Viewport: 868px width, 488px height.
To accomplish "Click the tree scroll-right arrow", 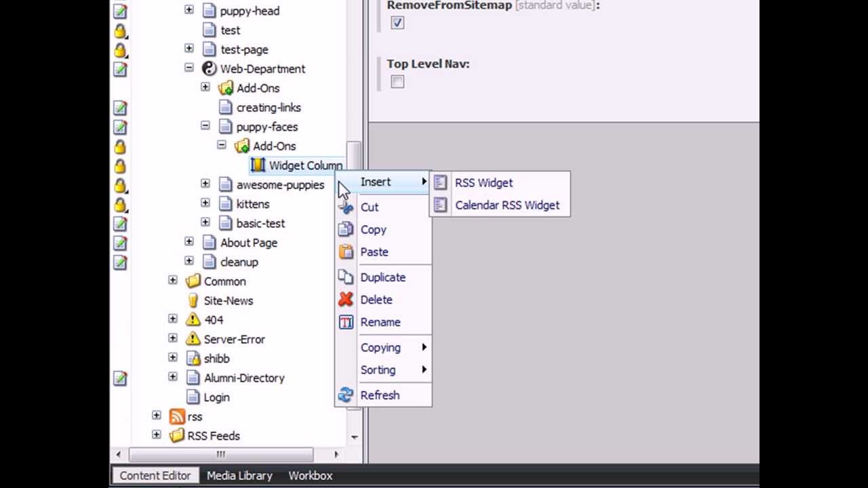I will coord(336,455).
